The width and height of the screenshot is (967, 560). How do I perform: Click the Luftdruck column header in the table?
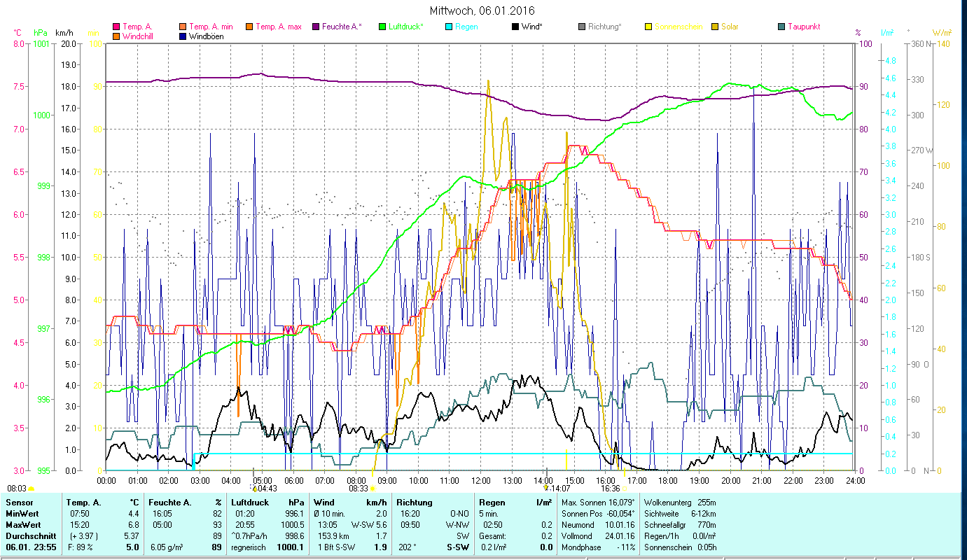pyautogui.click(x=250, y=502)
